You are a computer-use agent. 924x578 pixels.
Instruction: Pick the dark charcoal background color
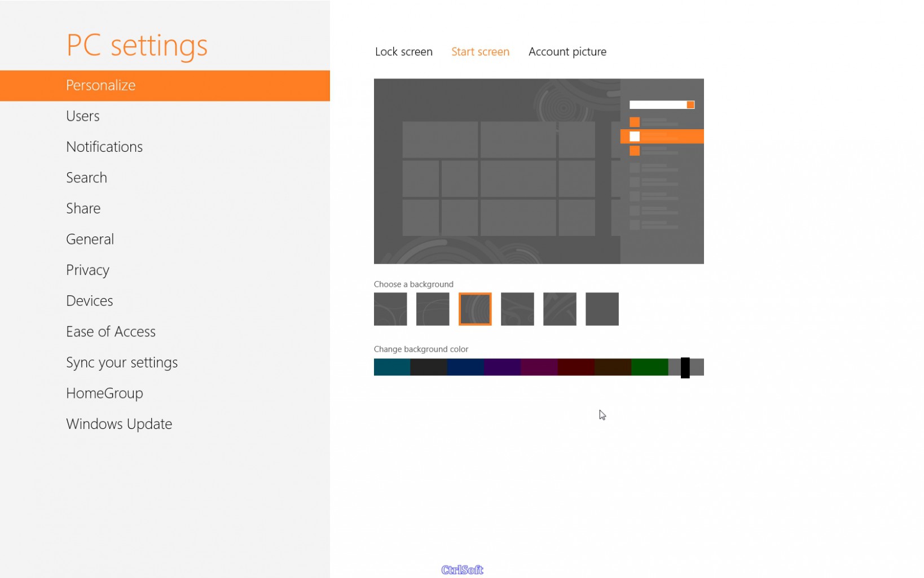point(429,367)
